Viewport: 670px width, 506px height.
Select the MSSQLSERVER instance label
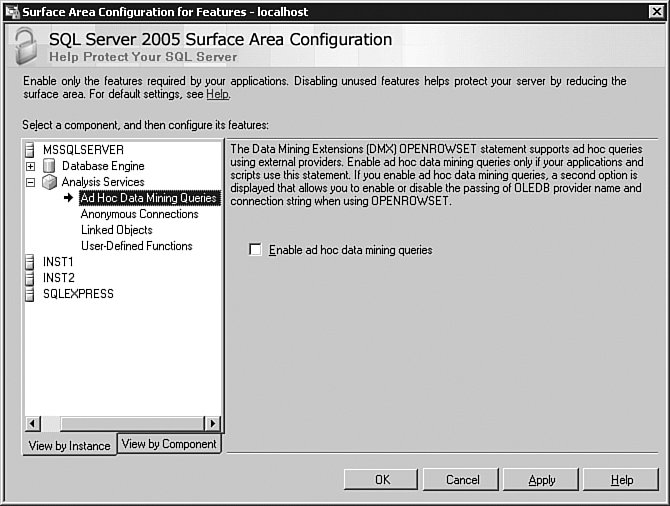pyautogui.click(x=83, y=150)
